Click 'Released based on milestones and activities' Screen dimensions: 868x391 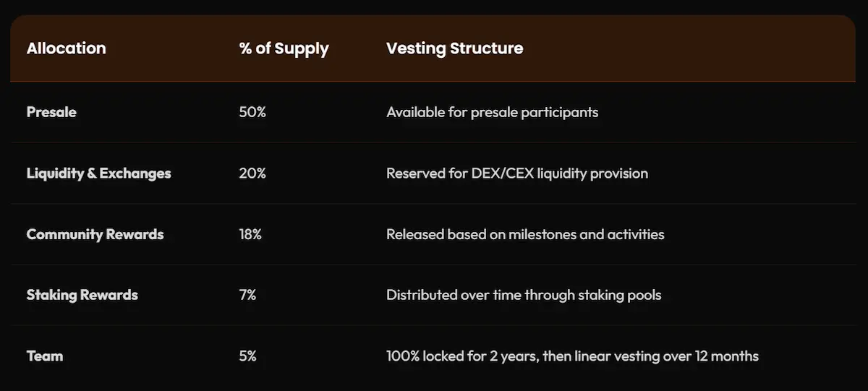point(525,234)
